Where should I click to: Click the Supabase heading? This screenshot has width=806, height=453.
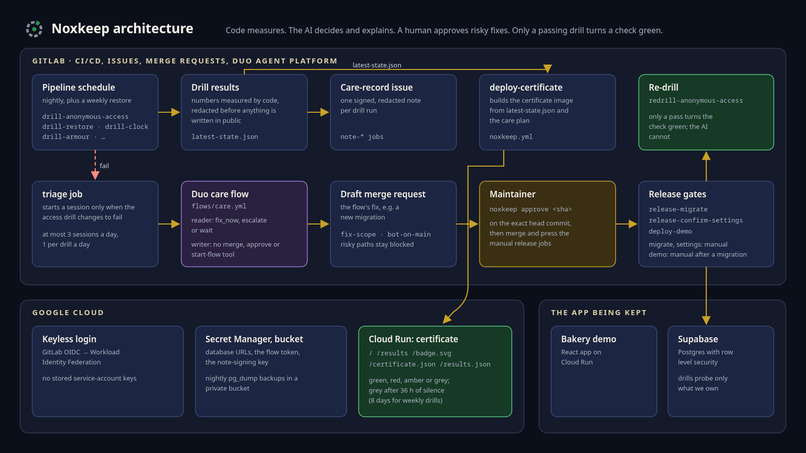pos(698,339)
